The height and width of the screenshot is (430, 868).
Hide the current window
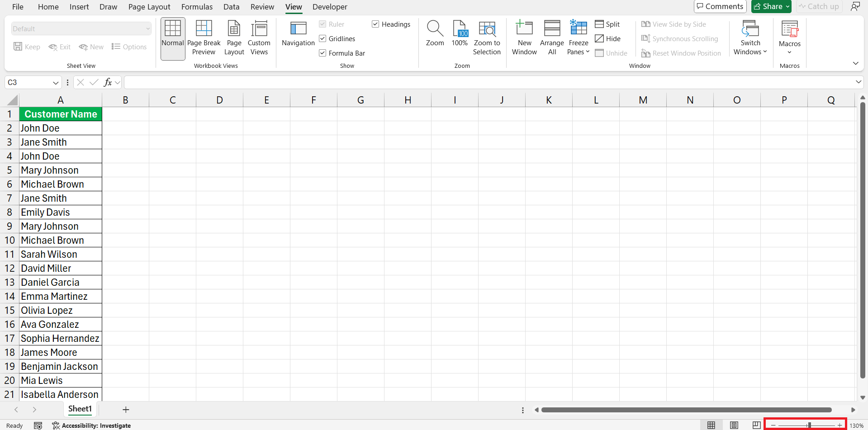607,38
